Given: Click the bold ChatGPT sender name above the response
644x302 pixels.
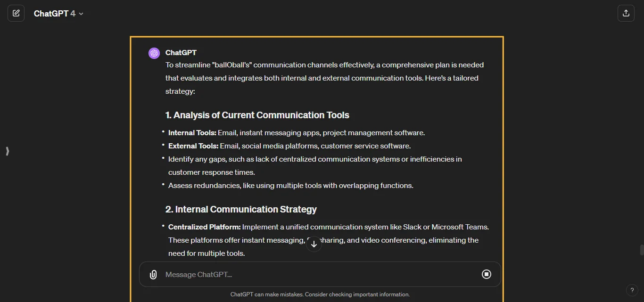Looking at the screenshot, I should (181, 52).
